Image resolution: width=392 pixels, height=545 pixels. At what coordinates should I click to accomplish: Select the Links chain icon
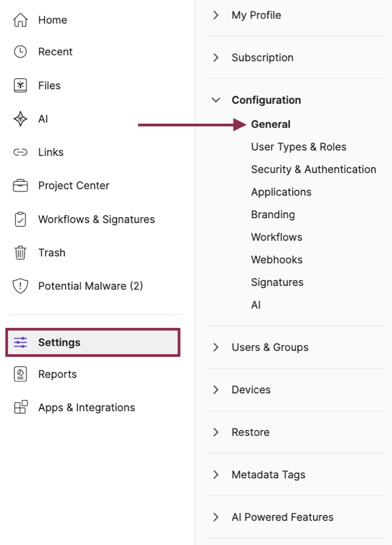coord(20,152)
